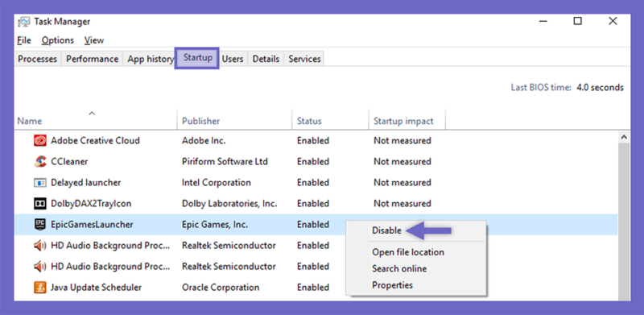
Task: Open the Options menu
Action: click(58, 40)
